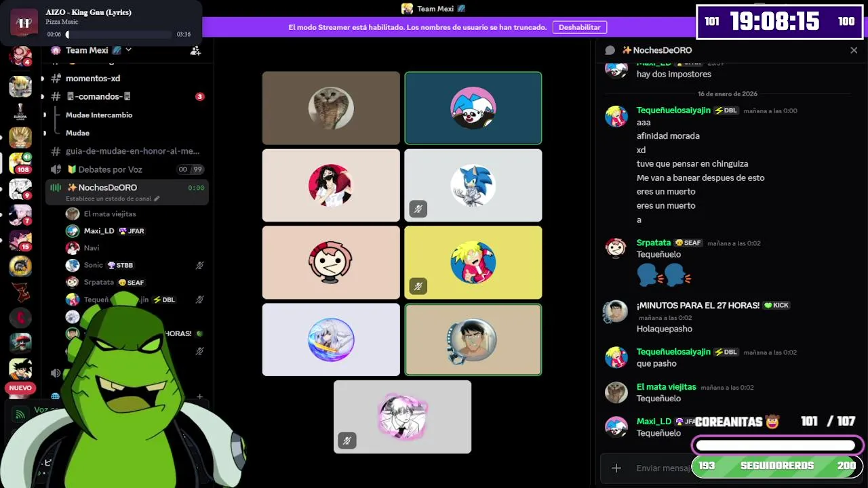Click muted mic icon on yellow tile

[x=418, y=286]
